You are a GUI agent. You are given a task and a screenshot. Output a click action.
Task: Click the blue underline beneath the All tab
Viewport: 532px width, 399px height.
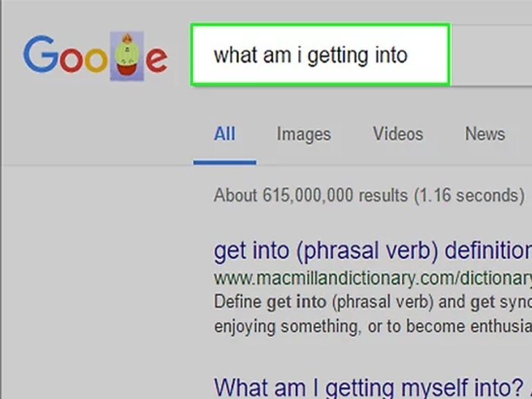[x=224, y=162]
